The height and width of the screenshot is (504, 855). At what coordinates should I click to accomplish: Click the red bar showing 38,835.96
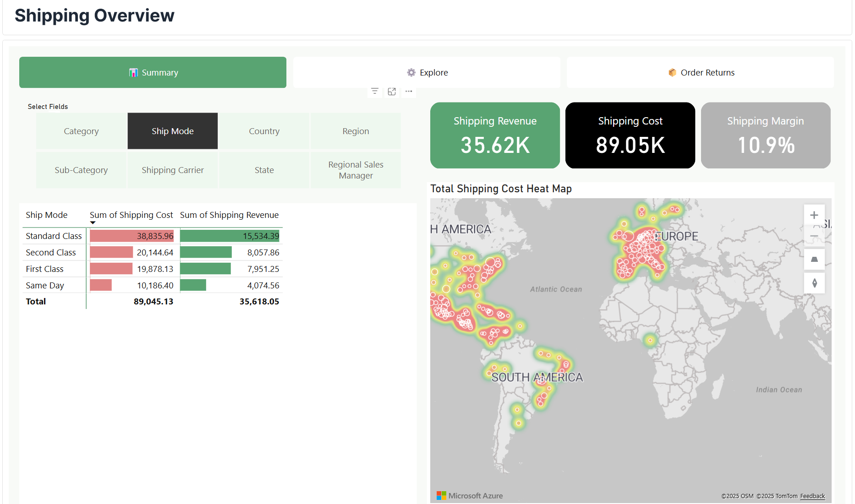tap(132, 236)
